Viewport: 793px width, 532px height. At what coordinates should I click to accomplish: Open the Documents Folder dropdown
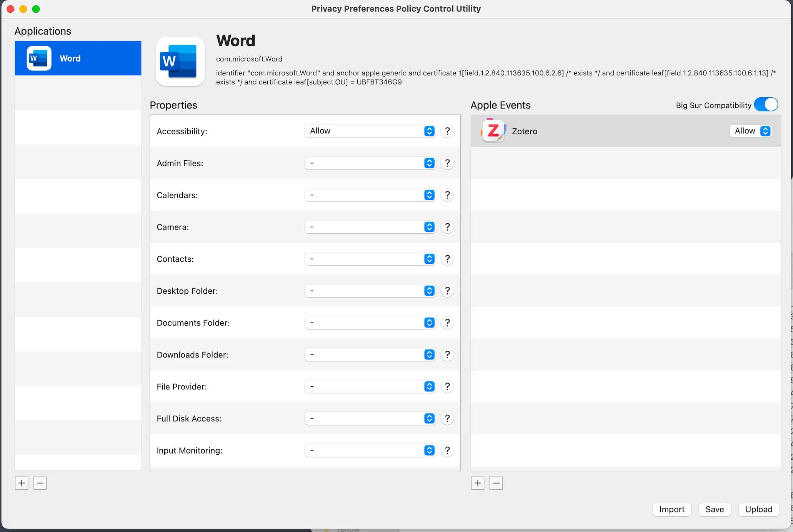370,323
